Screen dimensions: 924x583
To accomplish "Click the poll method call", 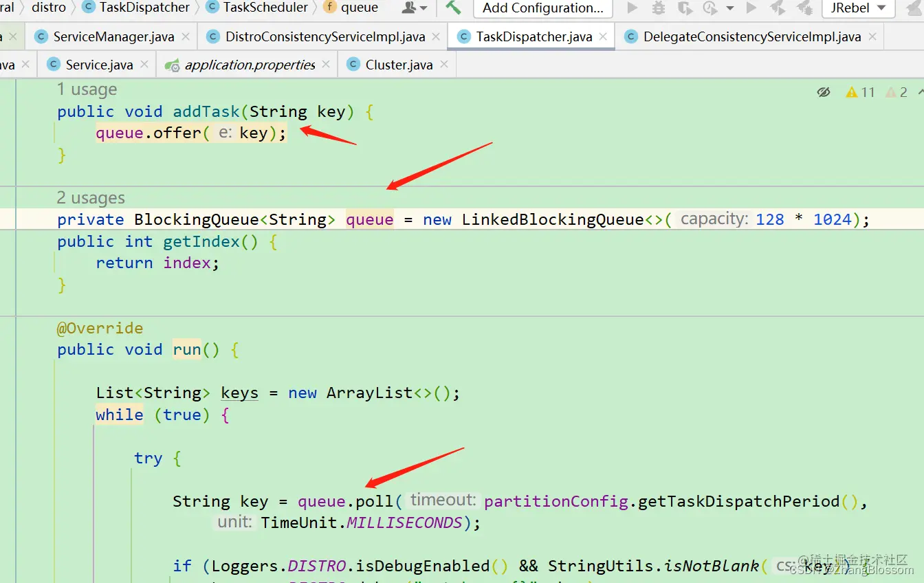I will 374,501.
